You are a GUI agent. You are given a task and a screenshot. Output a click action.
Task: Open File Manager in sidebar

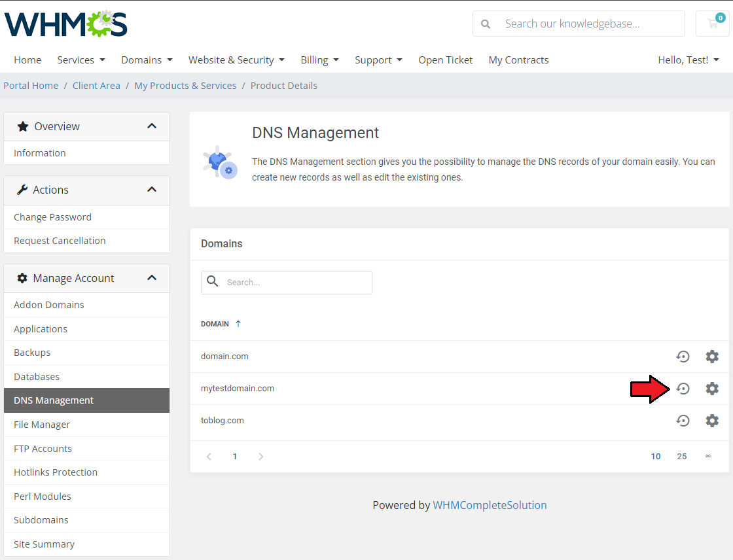(x=86, y=425)
